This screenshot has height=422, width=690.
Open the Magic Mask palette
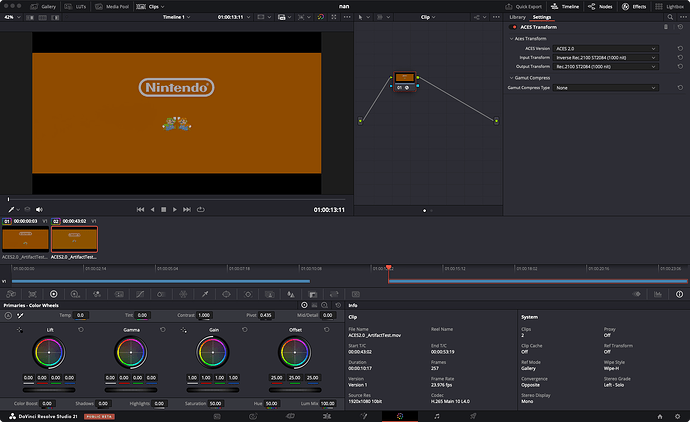(269, 294)
